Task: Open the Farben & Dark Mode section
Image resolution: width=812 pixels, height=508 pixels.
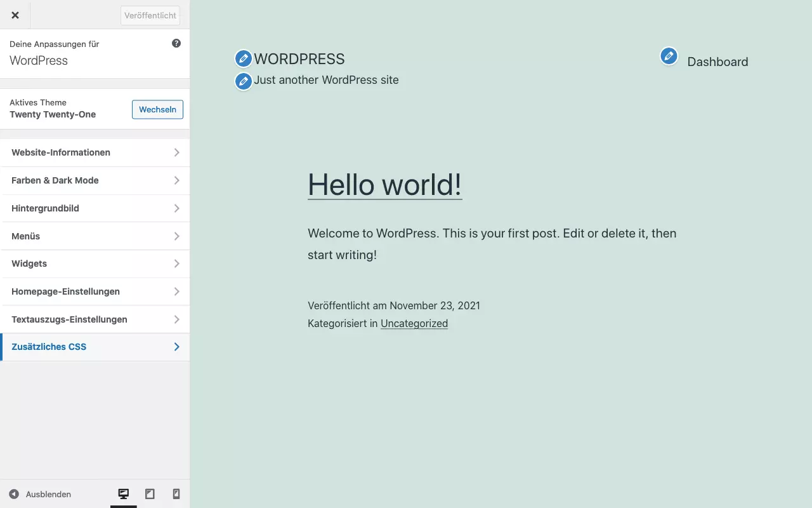Action: coord(95,180)
